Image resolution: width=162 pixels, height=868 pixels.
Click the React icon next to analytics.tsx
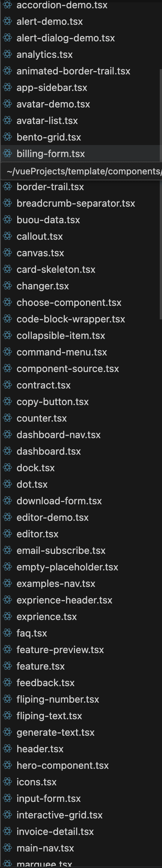(7, 54)
